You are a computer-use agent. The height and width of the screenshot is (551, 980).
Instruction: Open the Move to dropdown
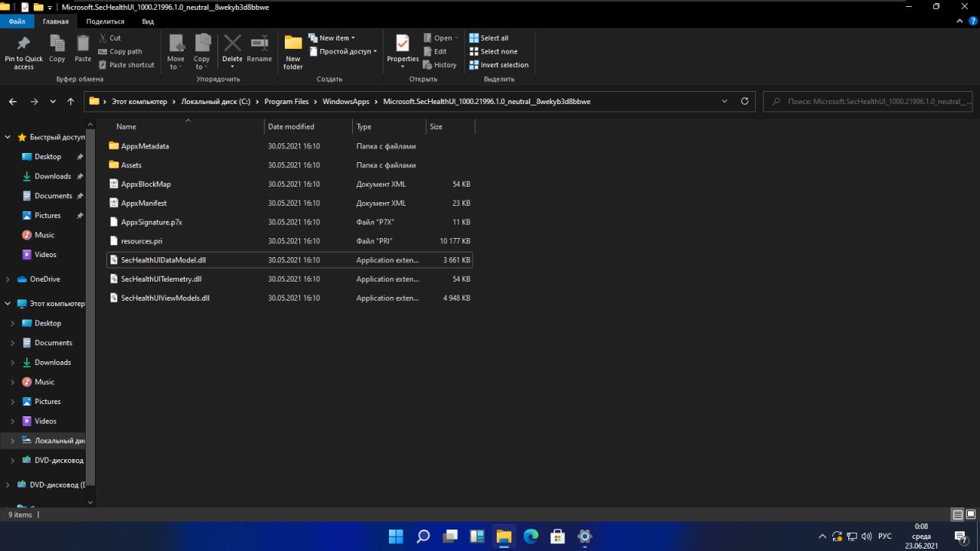coord(176,52)
